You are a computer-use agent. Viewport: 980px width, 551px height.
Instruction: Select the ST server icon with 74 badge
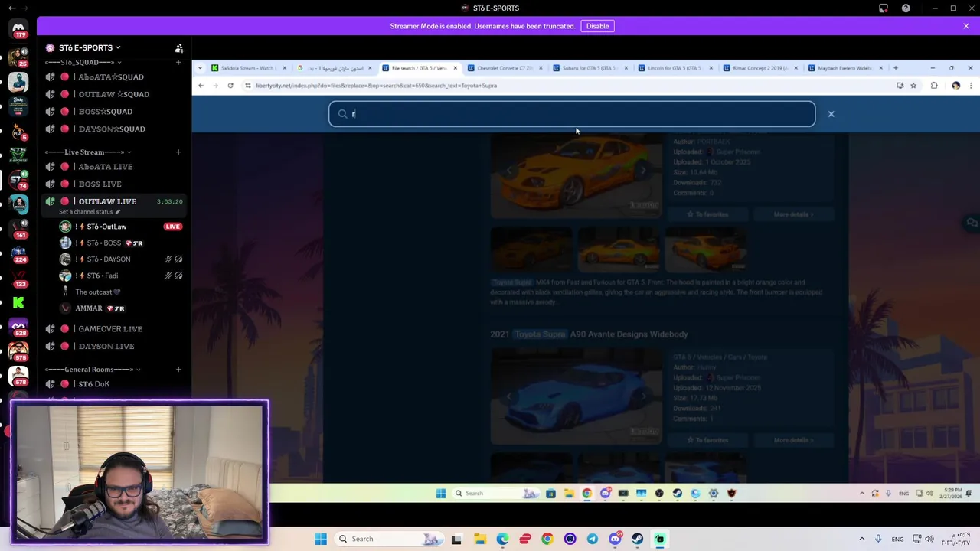18,180
